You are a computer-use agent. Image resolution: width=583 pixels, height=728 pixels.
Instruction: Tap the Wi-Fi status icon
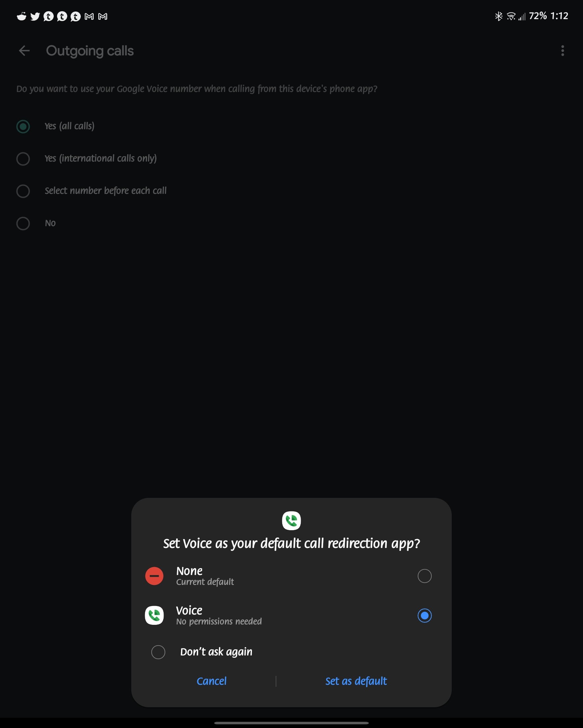(511, 16)
